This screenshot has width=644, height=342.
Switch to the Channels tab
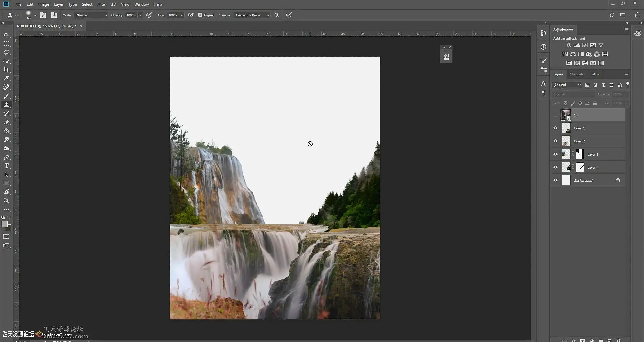tap(576, 74)
